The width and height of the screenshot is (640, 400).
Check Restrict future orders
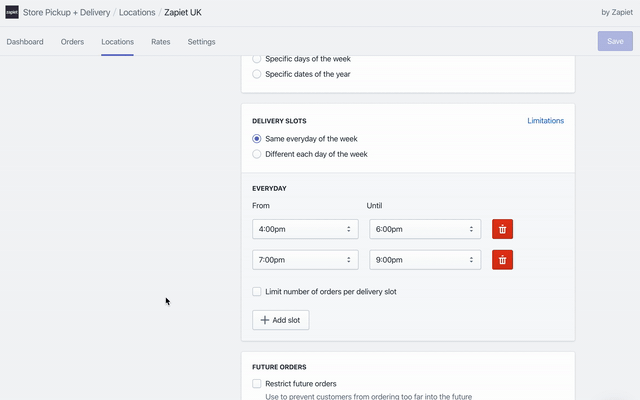(x=257, y=384)
